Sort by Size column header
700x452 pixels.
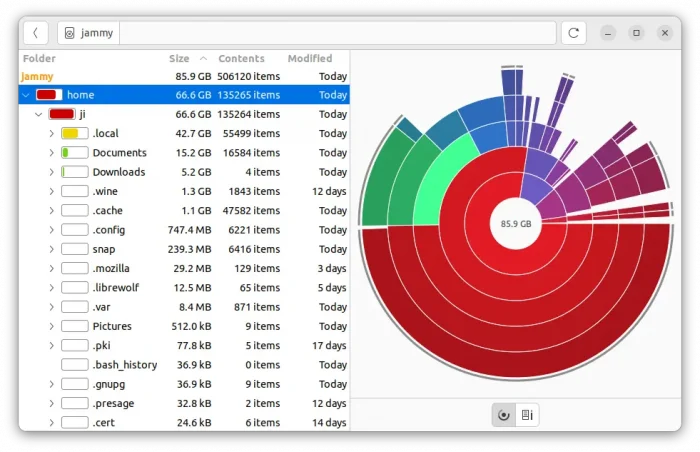tap(179, 59)
